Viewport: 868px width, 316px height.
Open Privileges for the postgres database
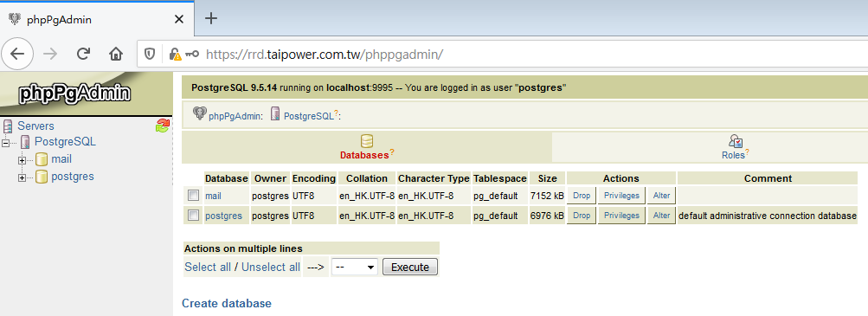click(x=621, y=216)
